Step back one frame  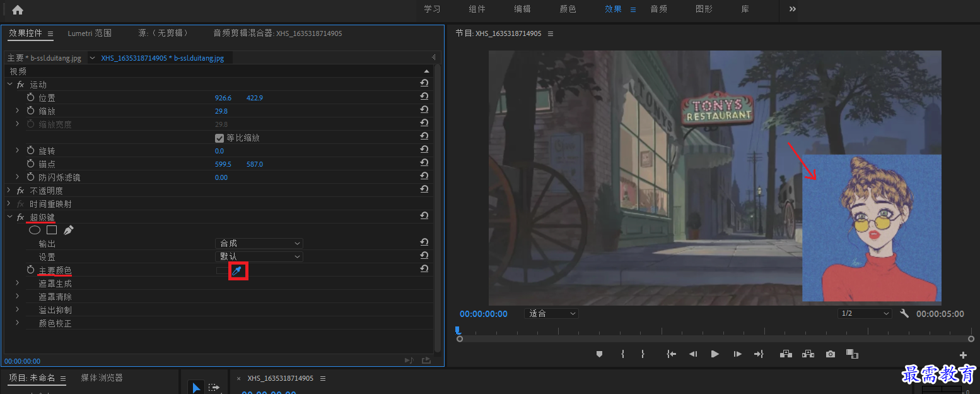coord(693,354)
